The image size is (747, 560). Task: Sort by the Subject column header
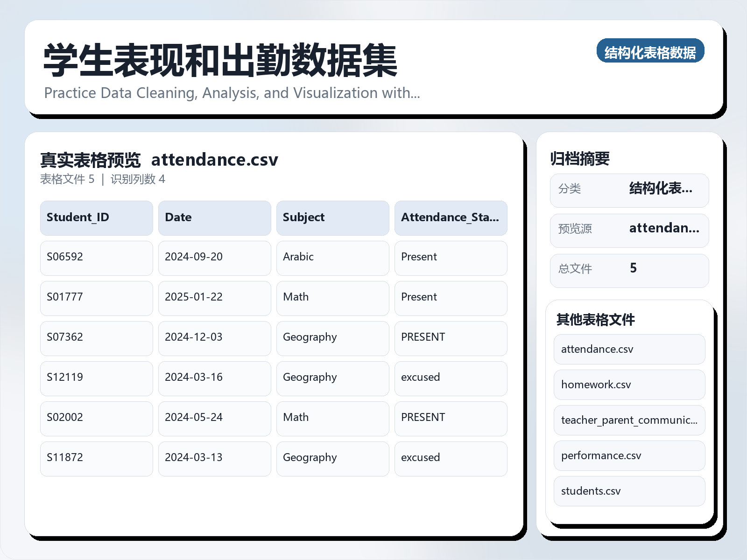pyautogui.click(x=332, y=217)
